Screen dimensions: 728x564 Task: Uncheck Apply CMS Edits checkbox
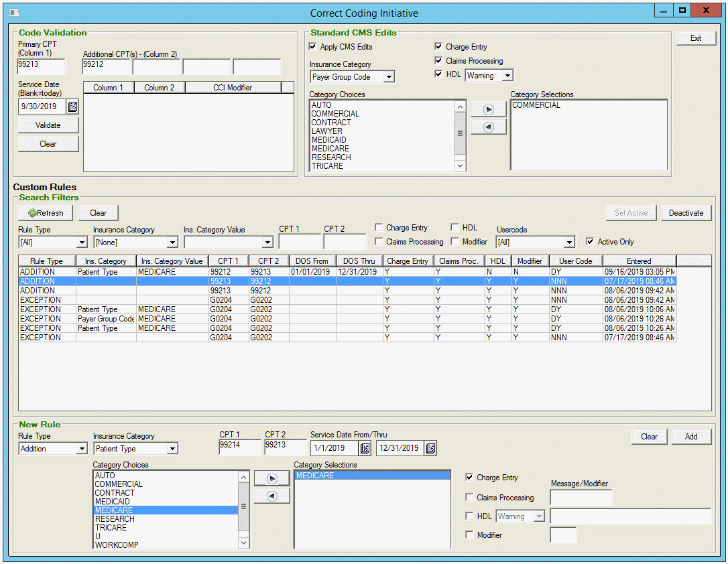click(x=312, y=47)
